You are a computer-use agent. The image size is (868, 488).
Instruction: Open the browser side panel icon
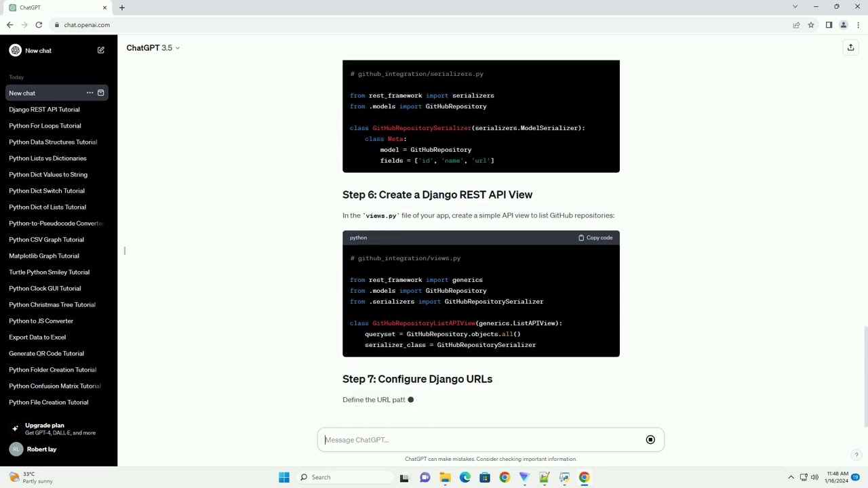[x=829, y=25]
